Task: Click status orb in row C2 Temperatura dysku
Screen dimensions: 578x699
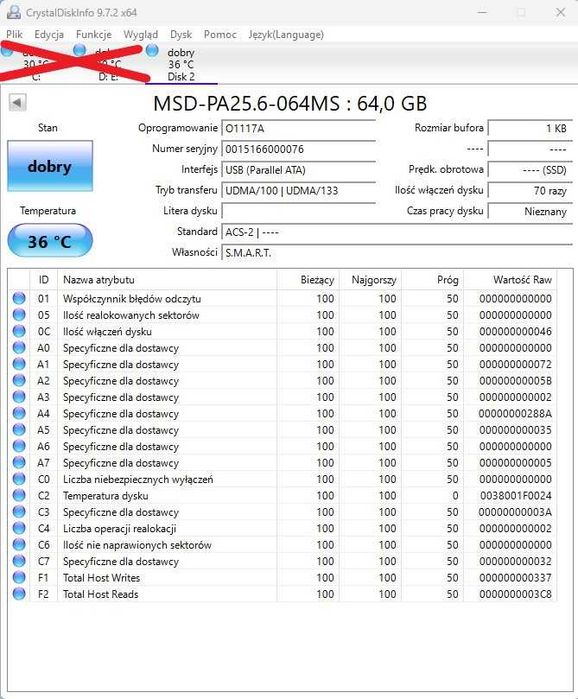Action: 19,495
